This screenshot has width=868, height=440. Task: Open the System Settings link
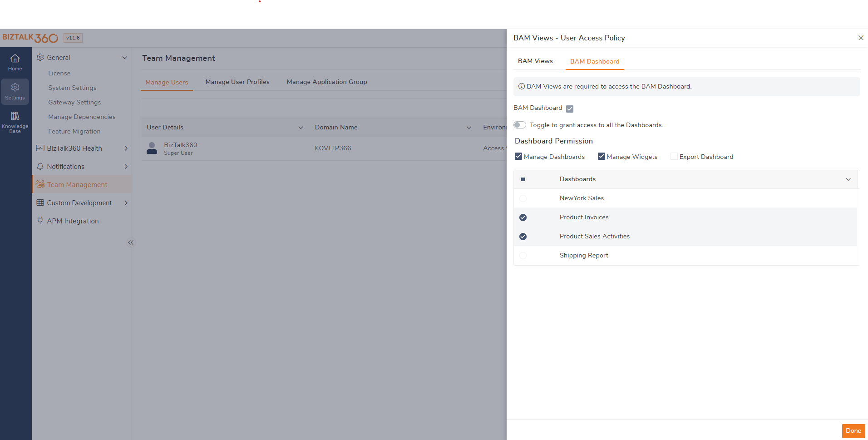72,88
